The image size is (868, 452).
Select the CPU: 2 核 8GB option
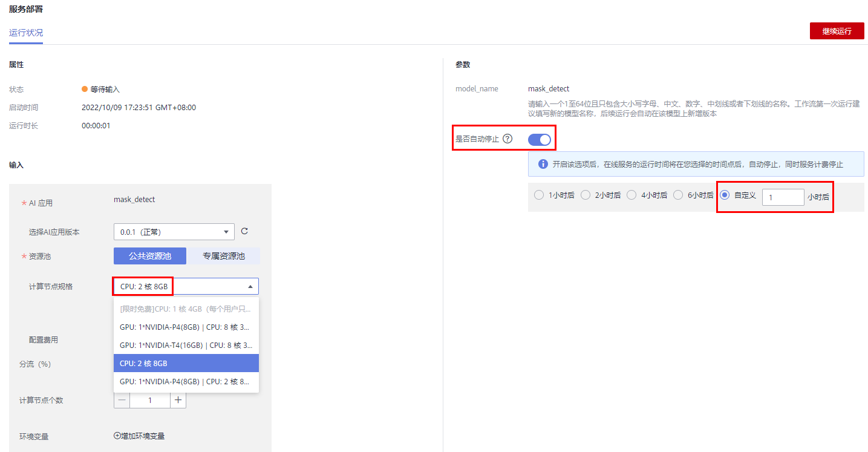[x=186, y=363]
